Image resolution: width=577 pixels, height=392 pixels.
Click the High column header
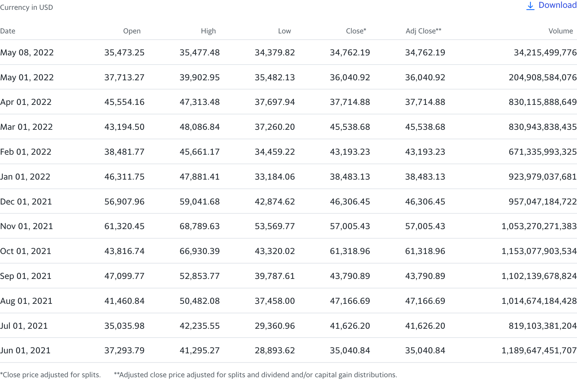(x=208, y=31)
